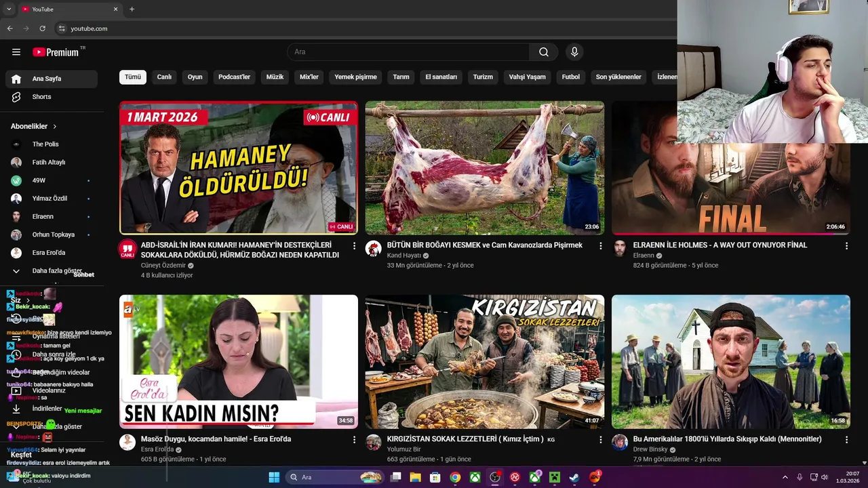Start voice search with microphone icon

574,52
